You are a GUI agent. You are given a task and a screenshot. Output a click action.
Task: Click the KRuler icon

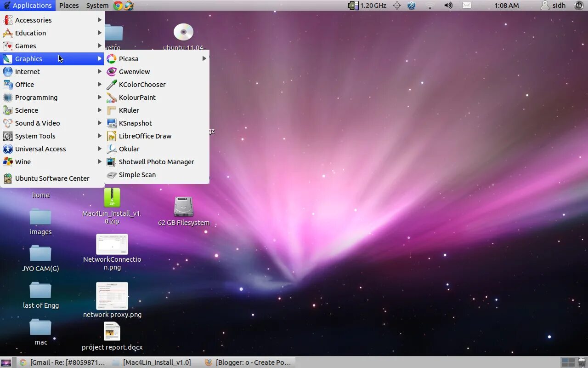click(112, 110)
